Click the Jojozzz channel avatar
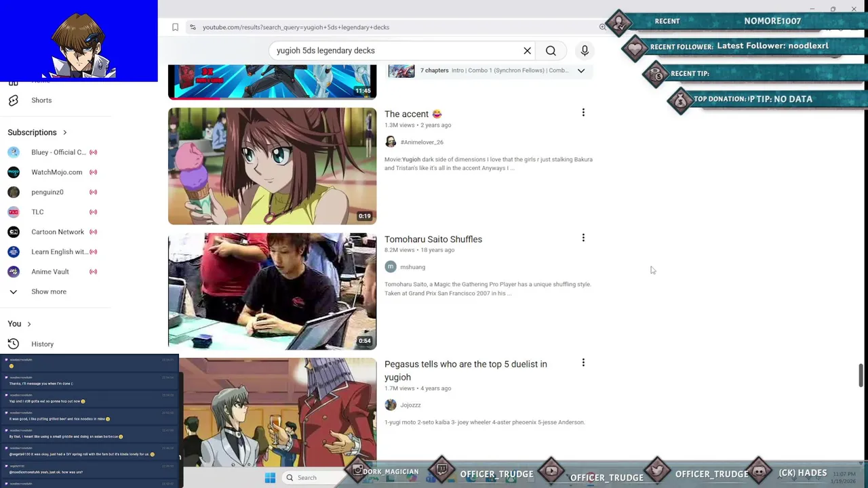 tap(391, 405)
